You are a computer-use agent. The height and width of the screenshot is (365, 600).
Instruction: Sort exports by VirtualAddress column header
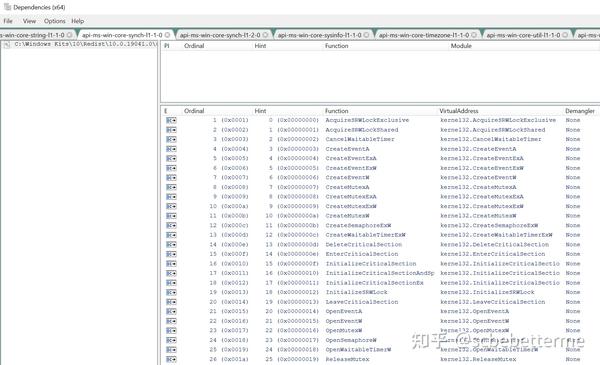459,111
